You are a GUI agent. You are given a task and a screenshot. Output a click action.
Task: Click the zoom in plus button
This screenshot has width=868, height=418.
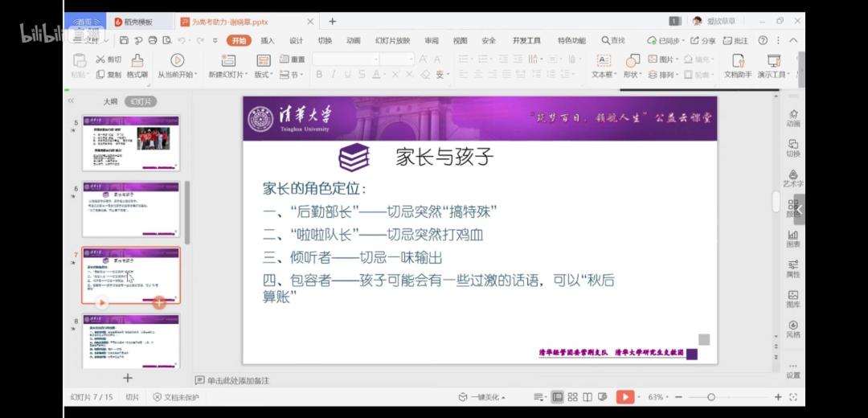[x=778, y=397]
